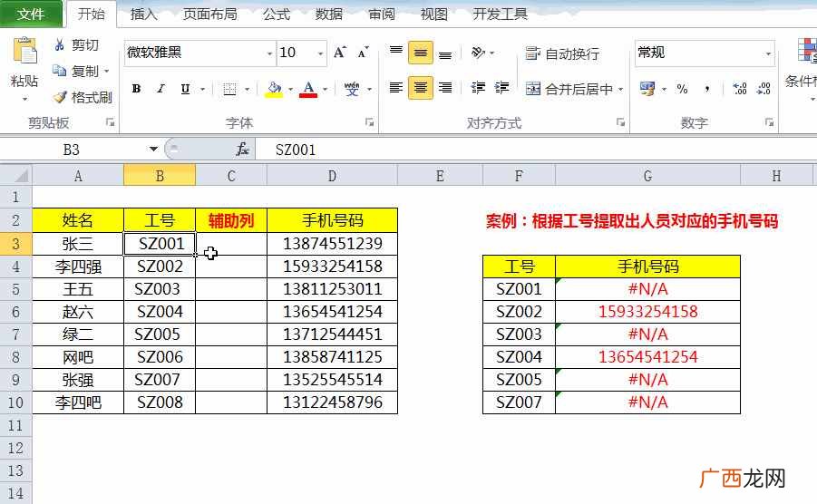Apply comma thousands separator style
The image size is (817, 504).
[x=707, y=89]
